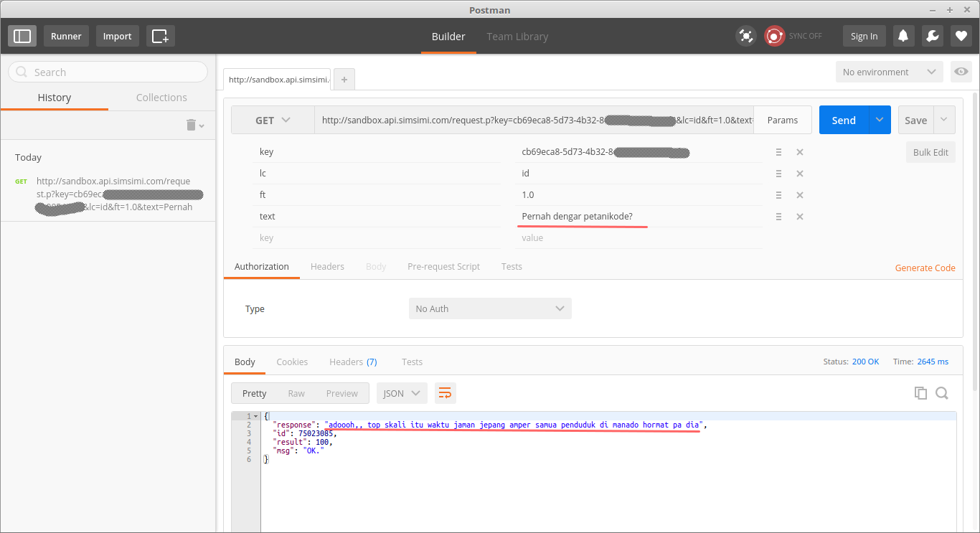980x533 pixels.
Task: Open the GET method dropdown
Action: 273,121
